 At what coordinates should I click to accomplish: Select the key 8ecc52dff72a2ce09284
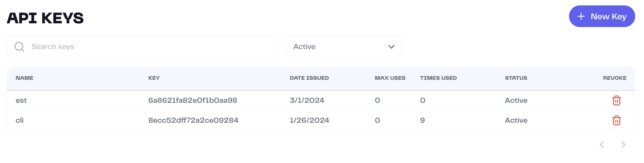193,120
